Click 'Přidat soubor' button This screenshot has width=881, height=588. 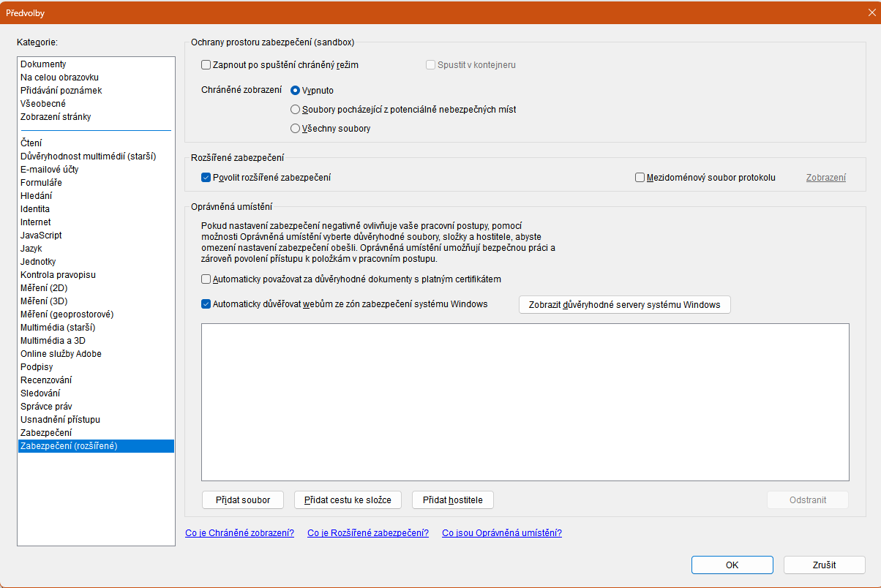pyautogui.click(x=243, y=500)
